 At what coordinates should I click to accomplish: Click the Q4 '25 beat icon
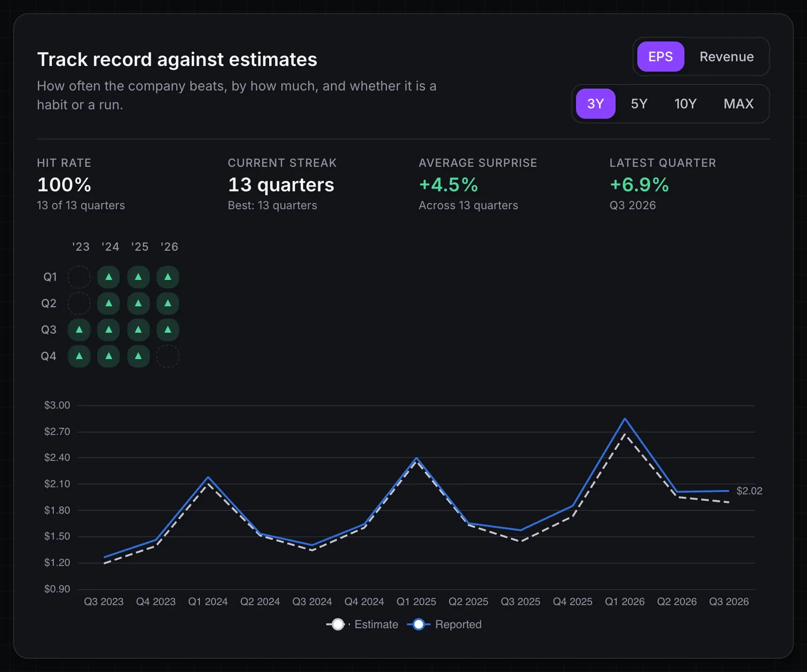point(138,356)
